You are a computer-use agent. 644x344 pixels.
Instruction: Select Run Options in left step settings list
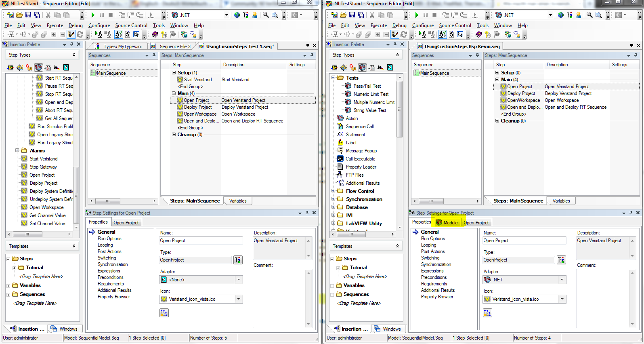[x=109, y=238]
